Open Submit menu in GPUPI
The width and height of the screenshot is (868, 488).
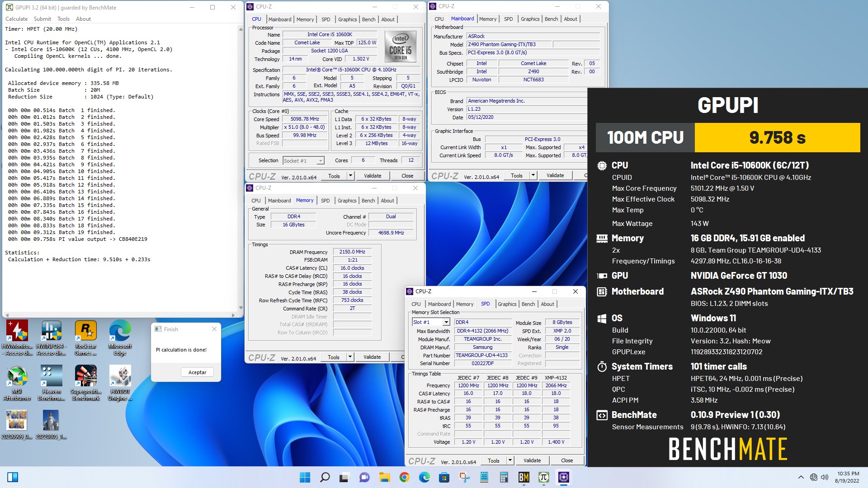tap(42, 19)
